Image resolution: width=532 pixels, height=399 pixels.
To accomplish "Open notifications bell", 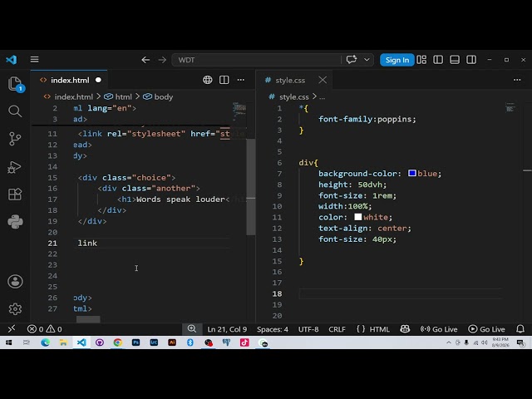I will (x=520, y=329).
